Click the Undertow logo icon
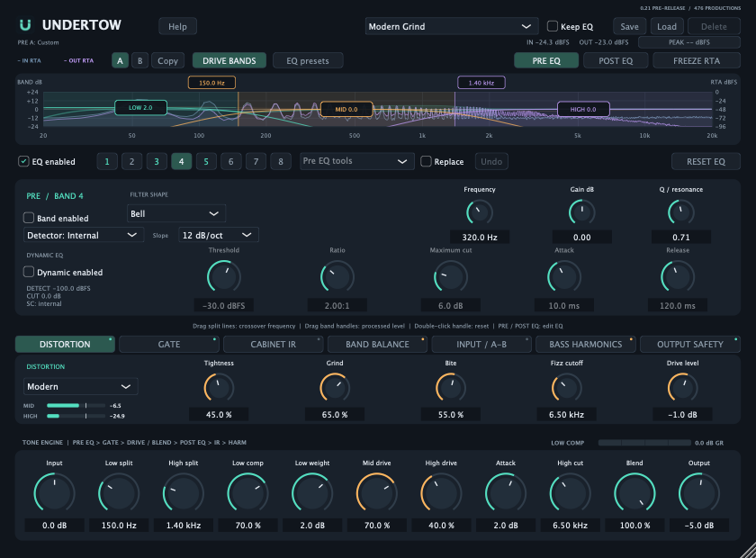This screenshot has width=756, height=558. [x=25, y=24]
